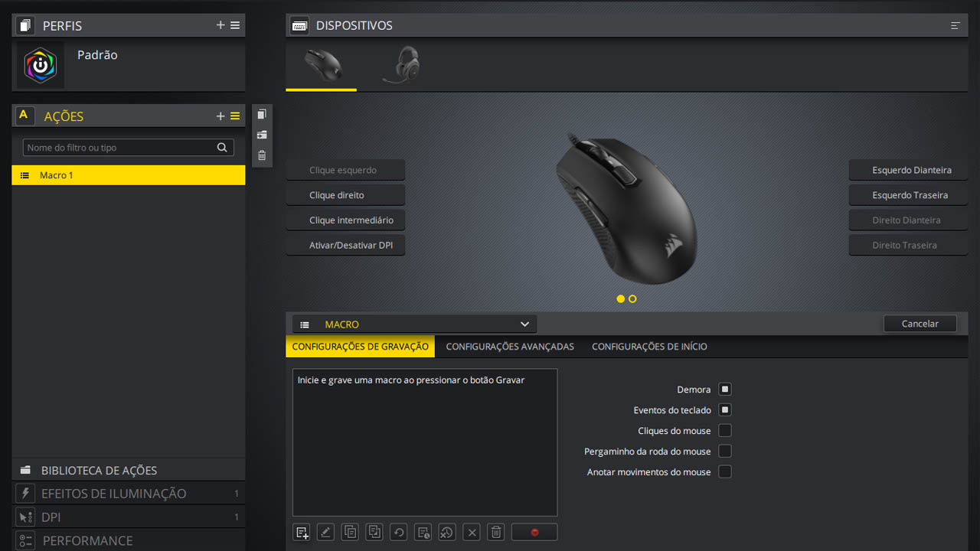Click the copy events icon
The image size is (980, 551).
pos(350,533)
